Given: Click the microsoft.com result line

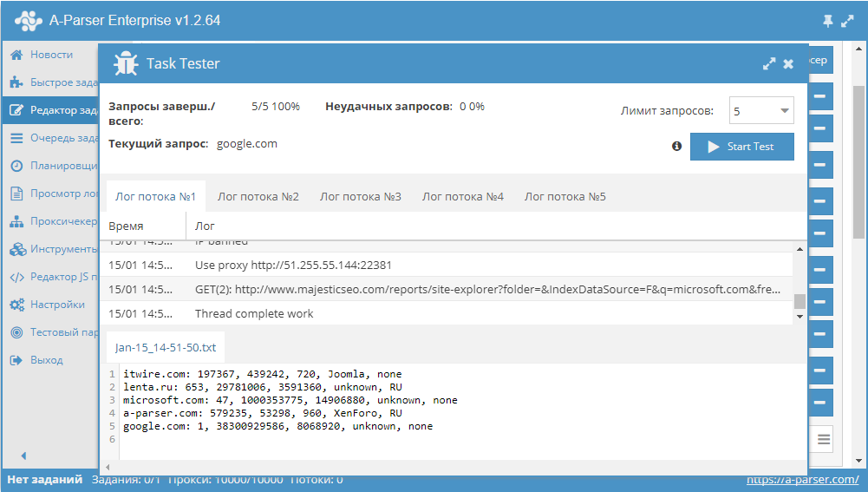Looking at the screenshot, I should tap(290, 400).
